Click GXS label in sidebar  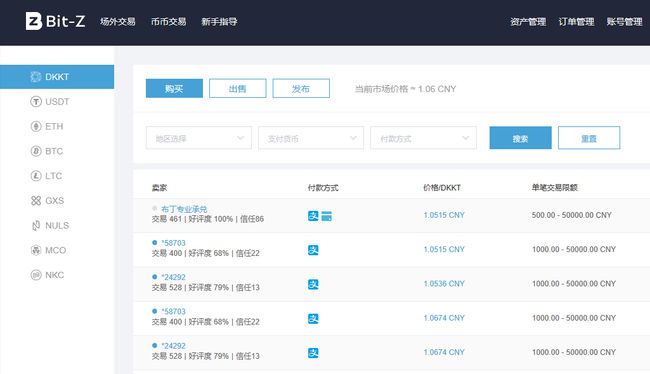(x=54, y=201)
